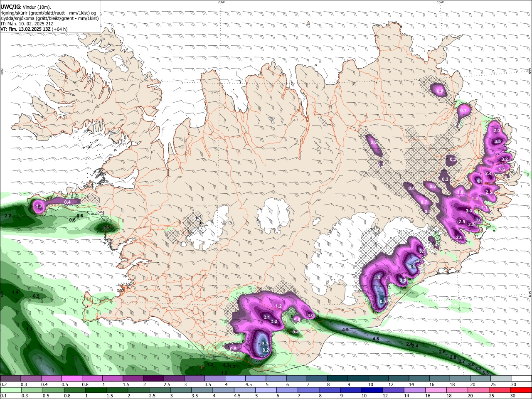Click the 15W longitude label
Screen dimensions: 532x399
pyautogui.click(x=440, y=2)
